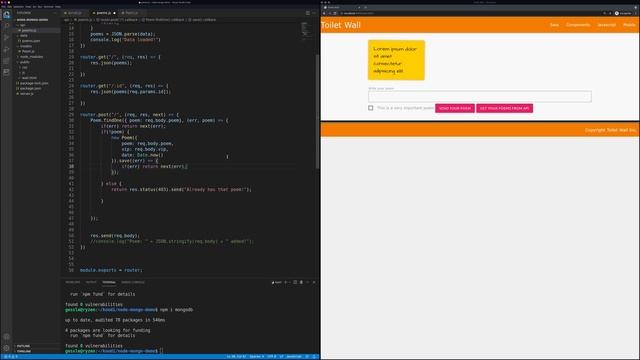Click GET YOUR POEMS FROM API button
The width and height of the screenshot is (640, 360).
[504, 108]
